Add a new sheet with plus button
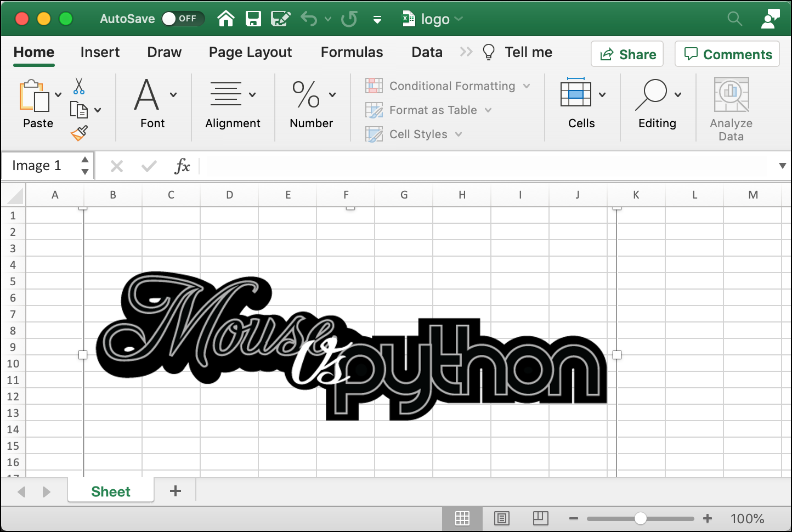Screen dimensions: 792x532 click(176, 491)
